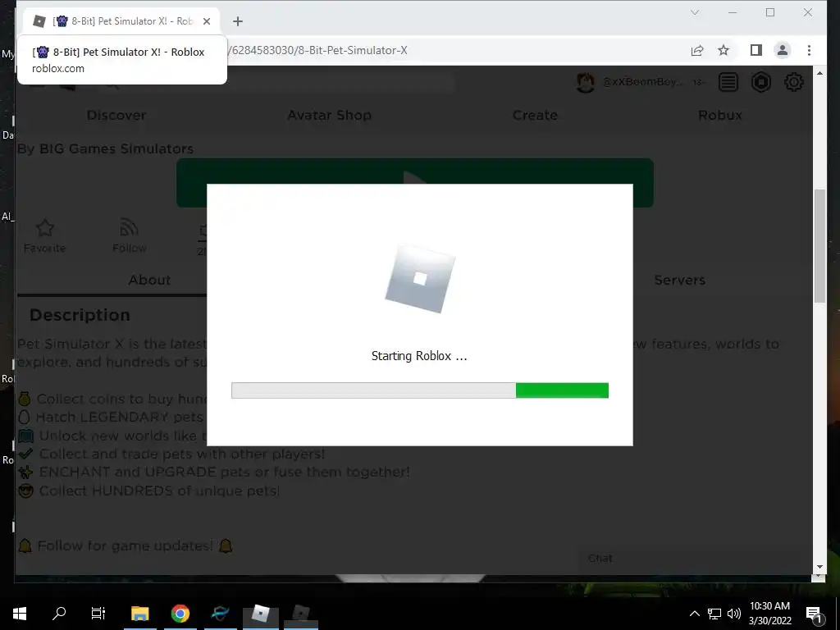Image resolution: width=840 pixels, height=630 pixels.
Task: Open first Roblox taskbar icon
Action: point(260,614)
